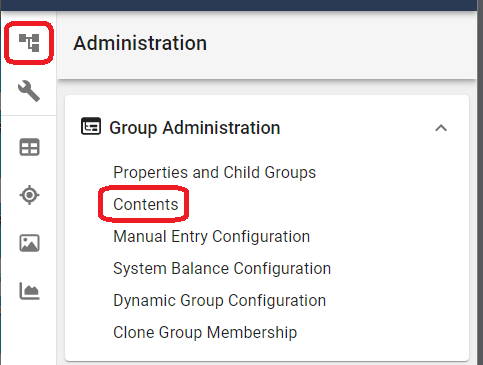
Task: Click the Group Administration panel icon
Action: pos(91,126)
